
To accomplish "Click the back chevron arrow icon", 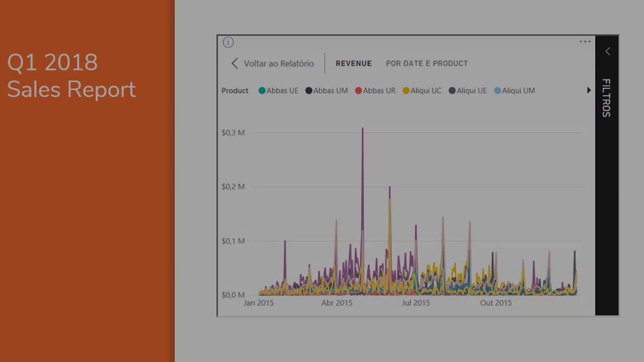I will (x=234, y=63).
